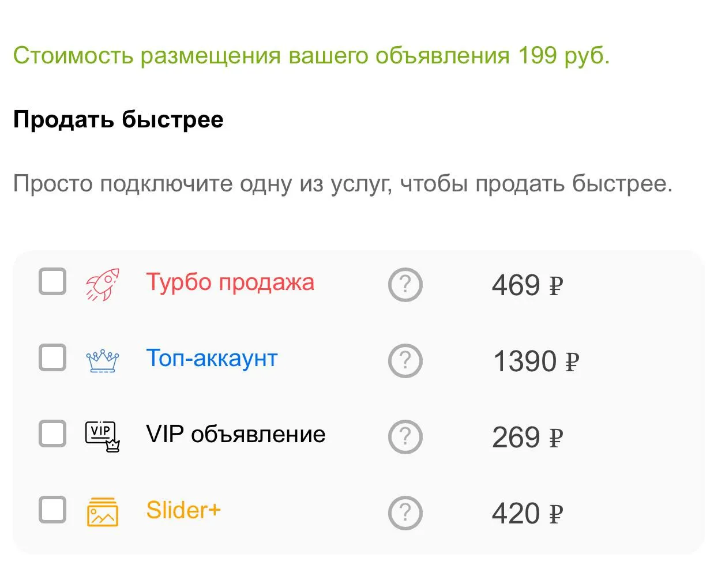Viewport: 714px width, 588px height.
Task: Tick the Топ-аккаунт checkbox
Action: coord(52,357)
